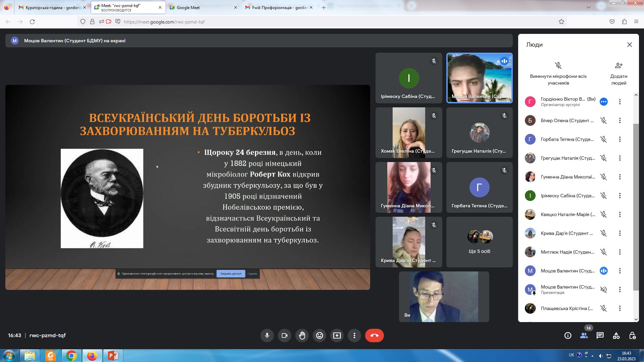Open the bottom bar three-dot options menu
Screen dimensions: 644x362
click(354, 335)
